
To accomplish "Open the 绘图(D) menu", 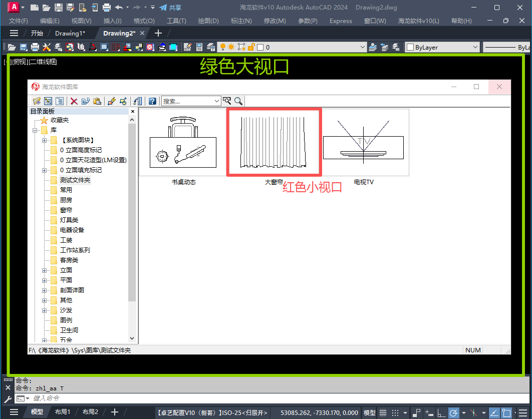I will 208,21.
